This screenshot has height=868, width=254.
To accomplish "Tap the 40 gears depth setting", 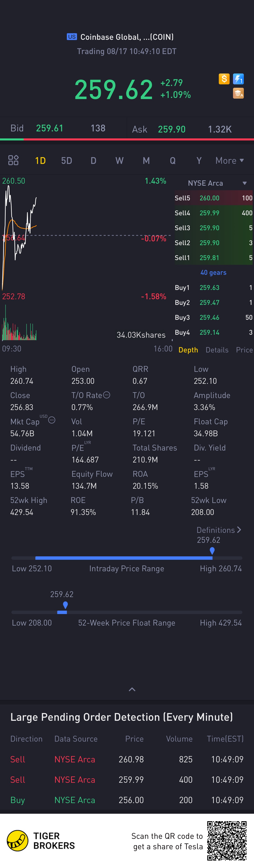I will pos(213,272).
